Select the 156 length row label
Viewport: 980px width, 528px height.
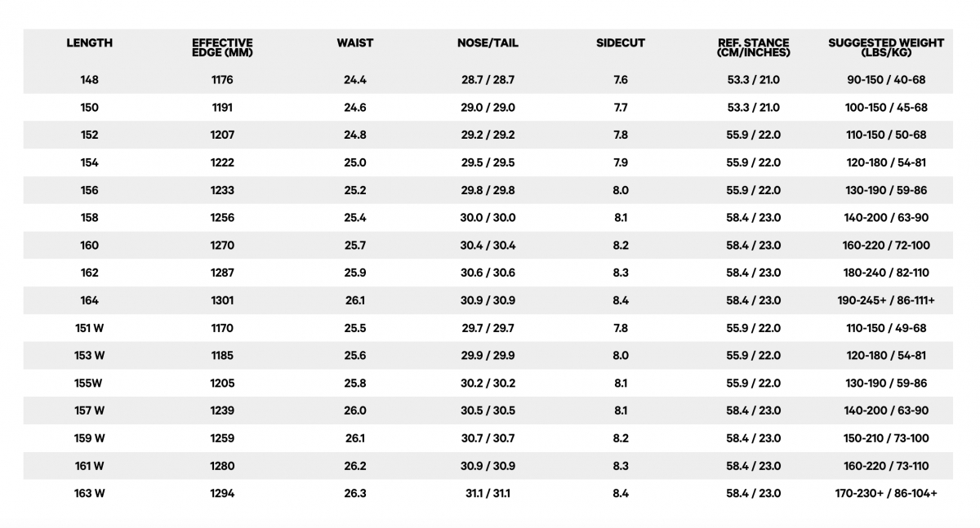point(90,190)
